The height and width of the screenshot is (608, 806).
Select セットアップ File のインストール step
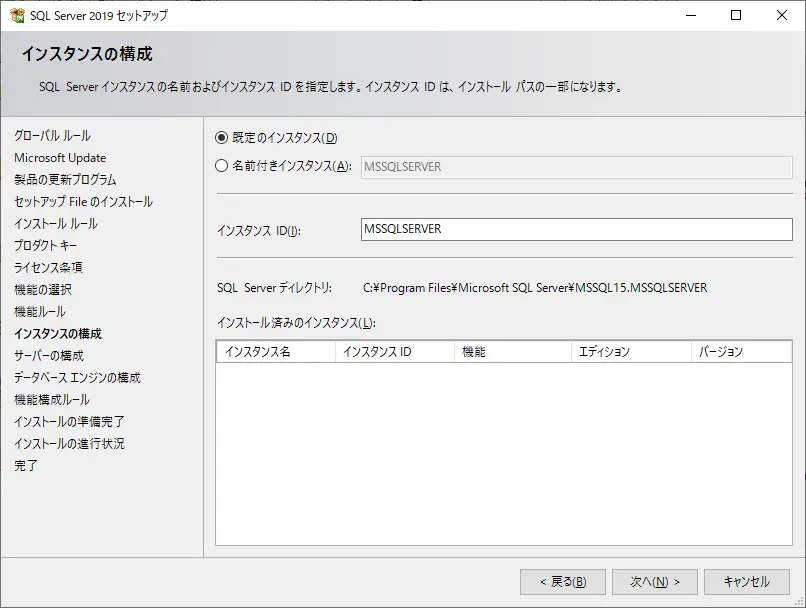coord(83,201)
